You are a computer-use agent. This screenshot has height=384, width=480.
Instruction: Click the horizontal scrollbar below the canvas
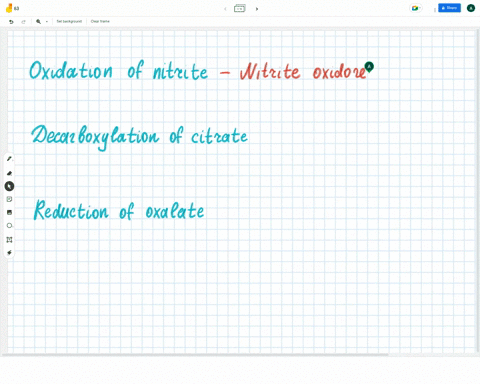pos(195,355)
